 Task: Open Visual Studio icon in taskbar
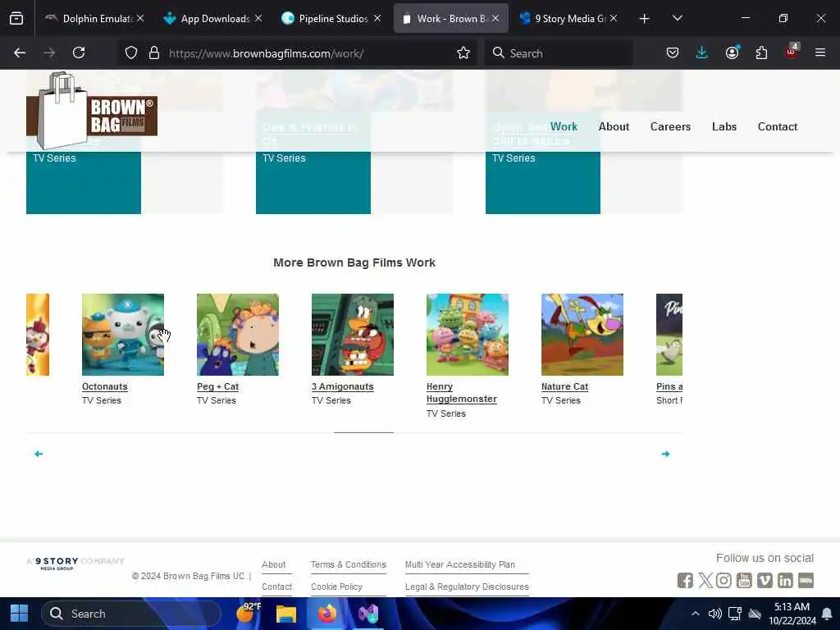(368, 614)
